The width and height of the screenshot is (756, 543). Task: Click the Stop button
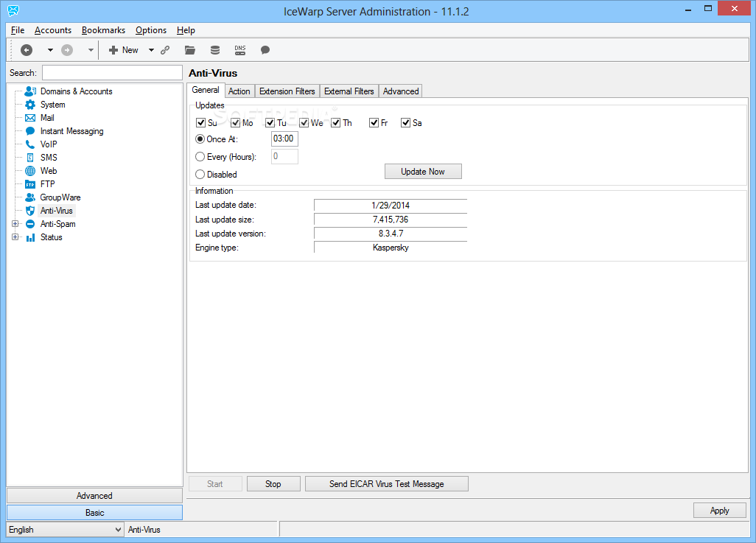[273, 483]
